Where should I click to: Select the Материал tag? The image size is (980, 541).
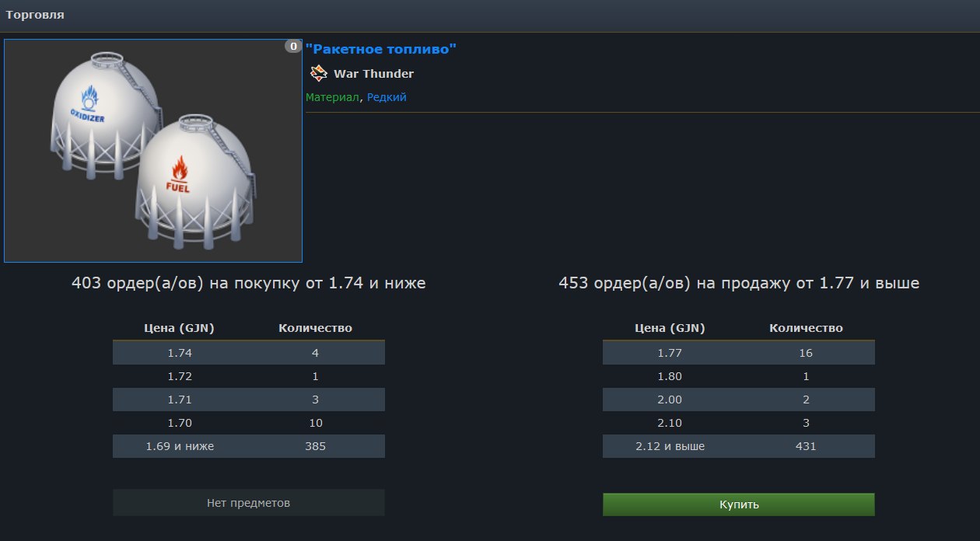(333, 97)
